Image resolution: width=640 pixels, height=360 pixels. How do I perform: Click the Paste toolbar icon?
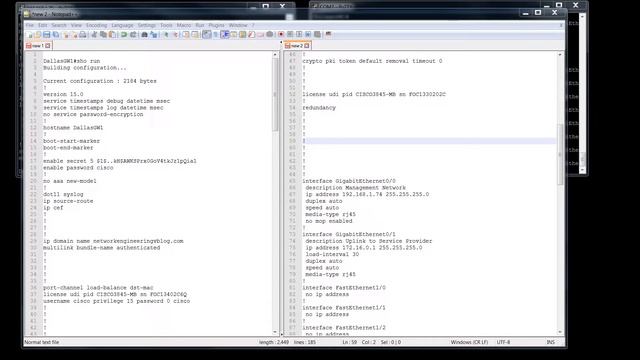(x=112, y=35)
